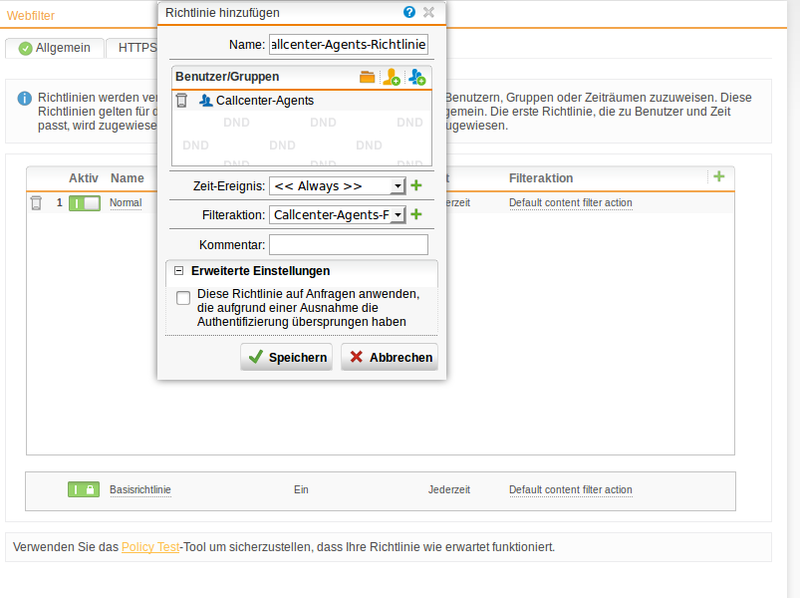Open the folder icon in Benutzer/Gruppen header
The width and height of the screenshot is (800, 598).
368,76
